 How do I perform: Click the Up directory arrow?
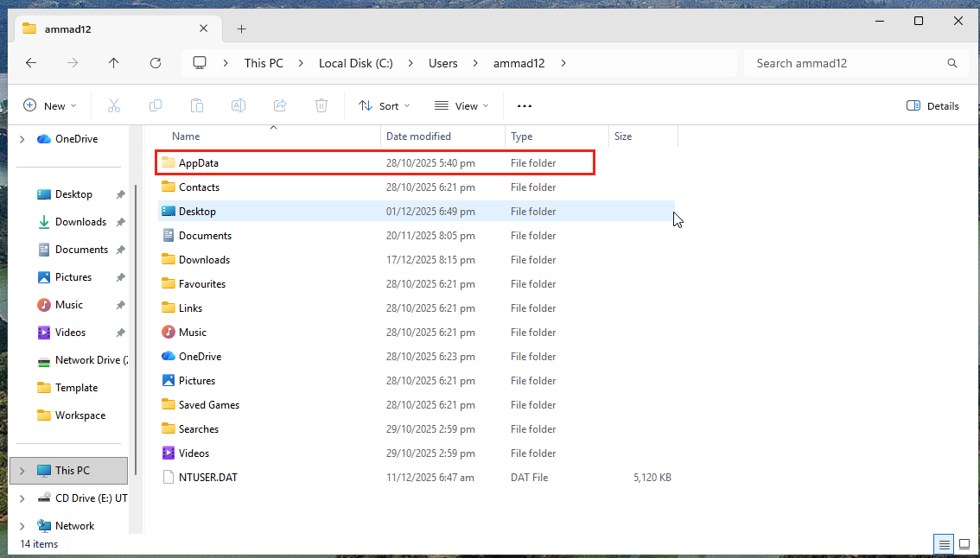[x=114, y=63]
